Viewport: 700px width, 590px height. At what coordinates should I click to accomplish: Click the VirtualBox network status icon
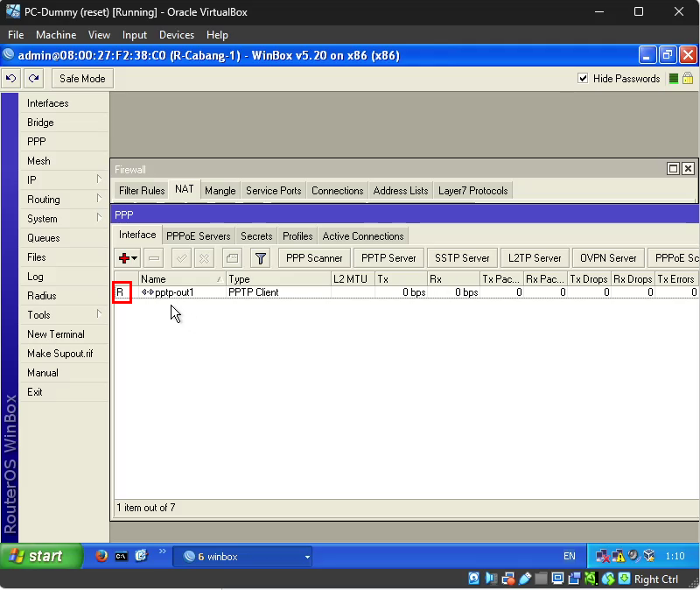pyautogui.click(x=508, y=579)
